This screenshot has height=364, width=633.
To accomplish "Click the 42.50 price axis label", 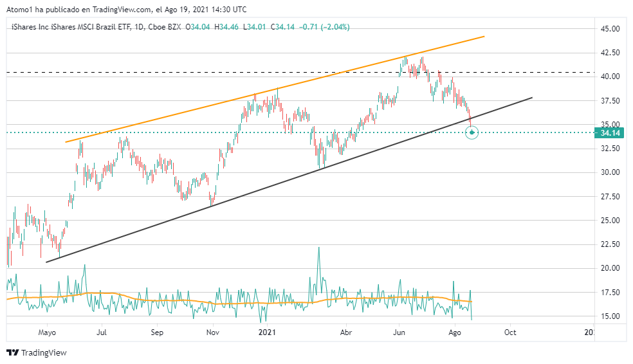I will coord(610,53).
